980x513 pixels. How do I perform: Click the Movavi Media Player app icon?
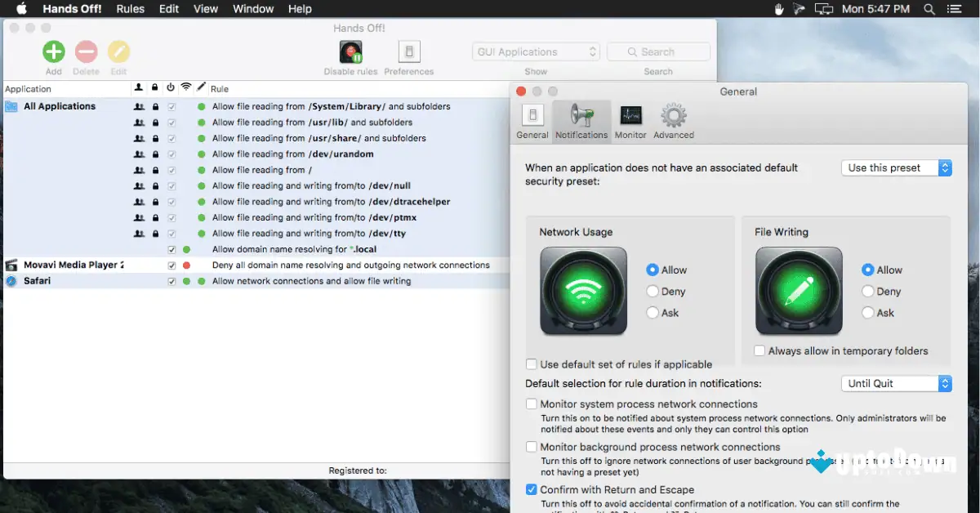pos(10,264)
